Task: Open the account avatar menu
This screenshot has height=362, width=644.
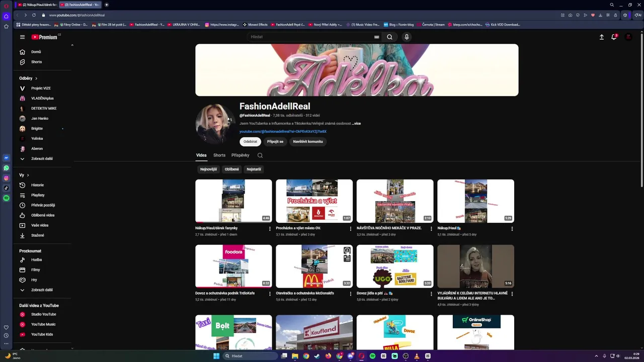Action: coord(628,37)
